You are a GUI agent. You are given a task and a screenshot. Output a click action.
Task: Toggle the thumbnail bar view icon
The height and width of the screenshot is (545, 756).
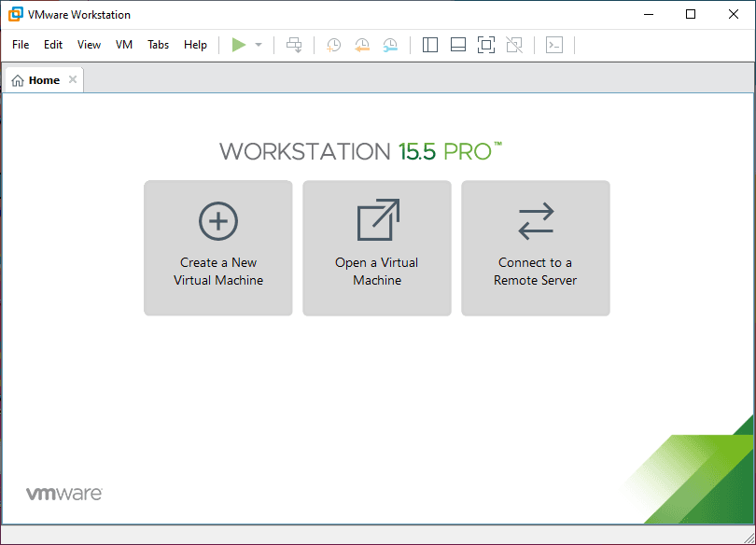pyautogui.click(x=457, y=45)
